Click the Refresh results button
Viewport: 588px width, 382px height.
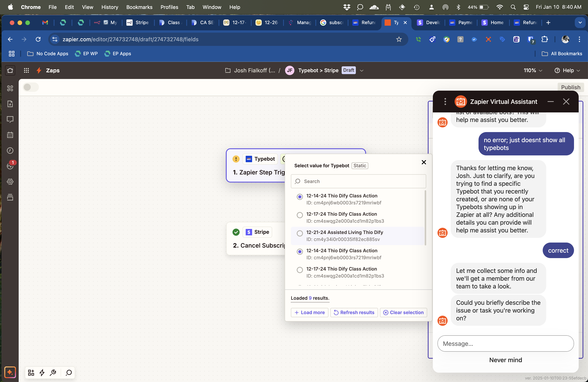pos(354,312)
